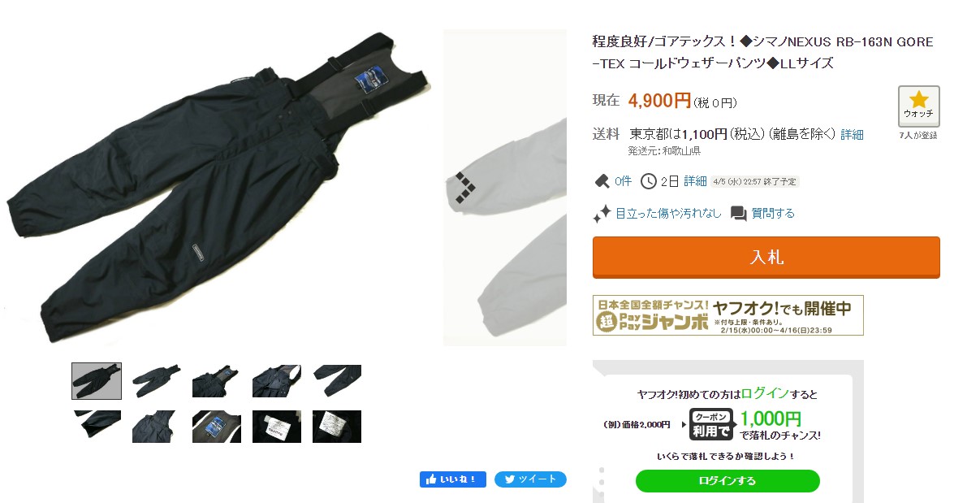Open the 0件 bid count link

623,181
